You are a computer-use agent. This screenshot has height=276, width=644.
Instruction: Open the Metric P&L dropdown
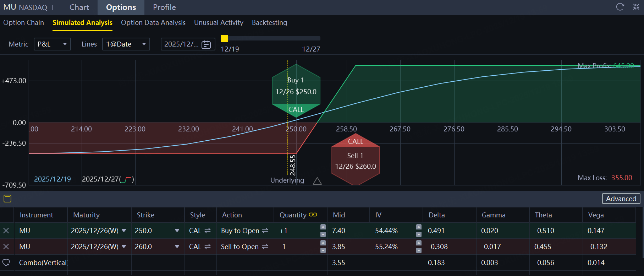pyautogui.click(x=52, y=44)
